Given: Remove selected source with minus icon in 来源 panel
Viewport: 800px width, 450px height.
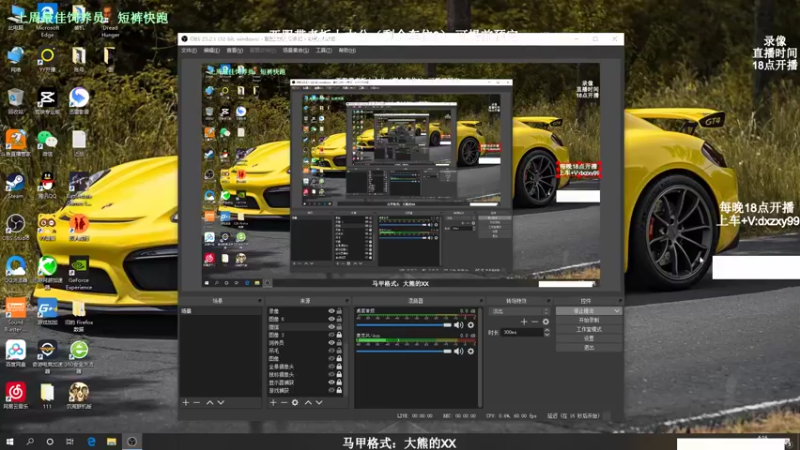Looking at the screenshot, I should click(x=284, y=403).
